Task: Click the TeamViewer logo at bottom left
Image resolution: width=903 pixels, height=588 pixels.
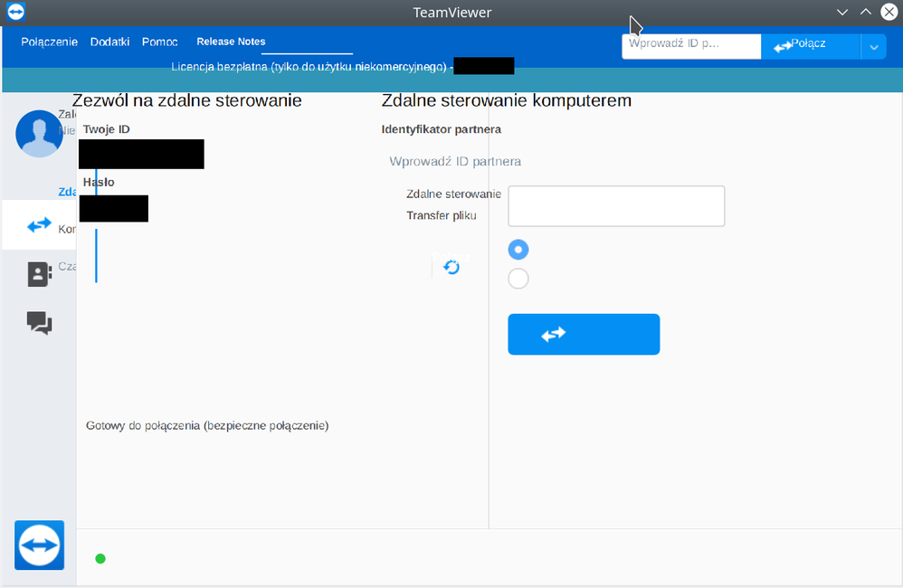Action: point(39,545)
